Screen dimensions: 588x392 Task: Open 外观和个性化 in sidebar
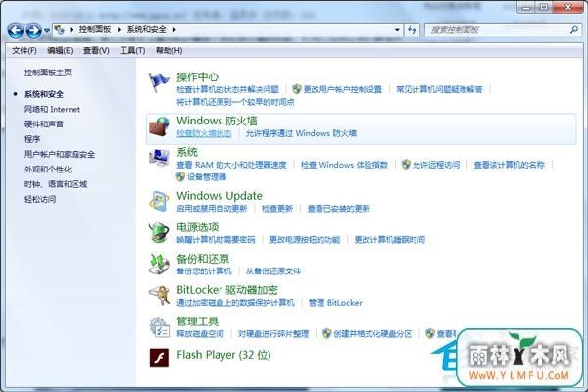[48, 170]
